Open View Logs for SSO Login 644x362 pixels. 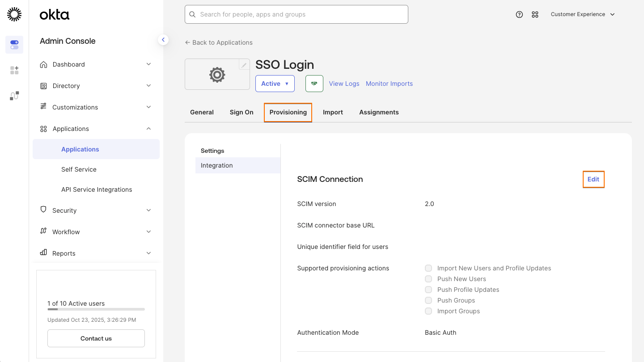tap(344, 84)
